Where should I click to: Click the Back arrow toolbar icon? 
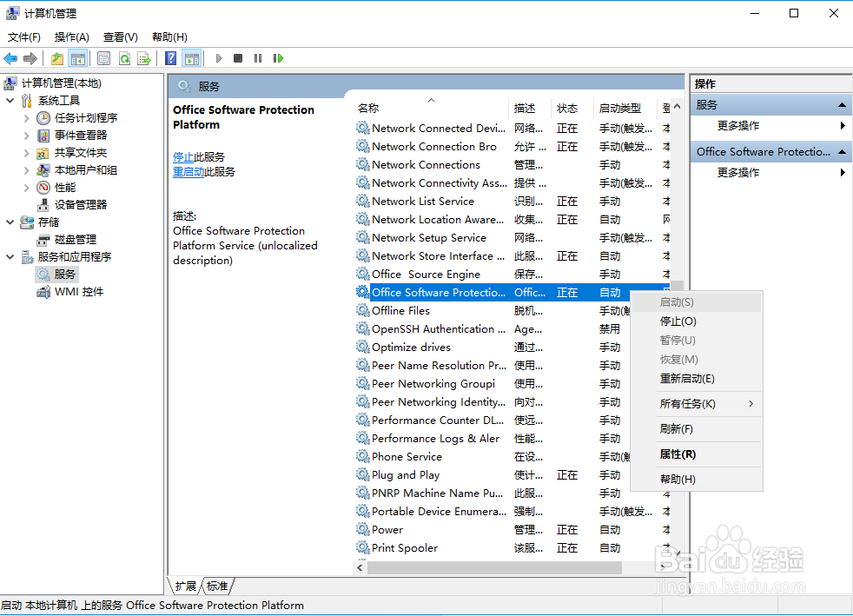coord(10,58)
